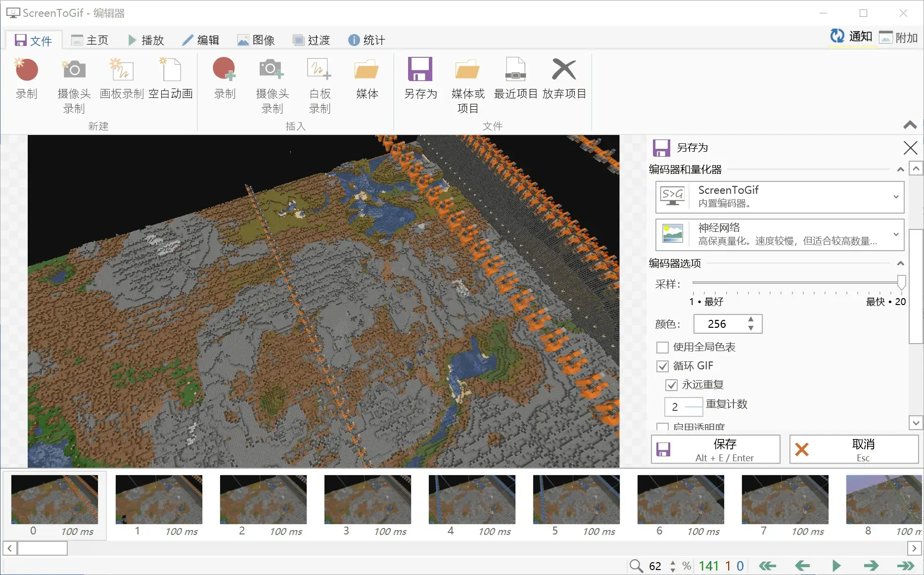Open the 编辑 tab
The image size is (924, 575).
pyautogui.click(x=201, y=40)
